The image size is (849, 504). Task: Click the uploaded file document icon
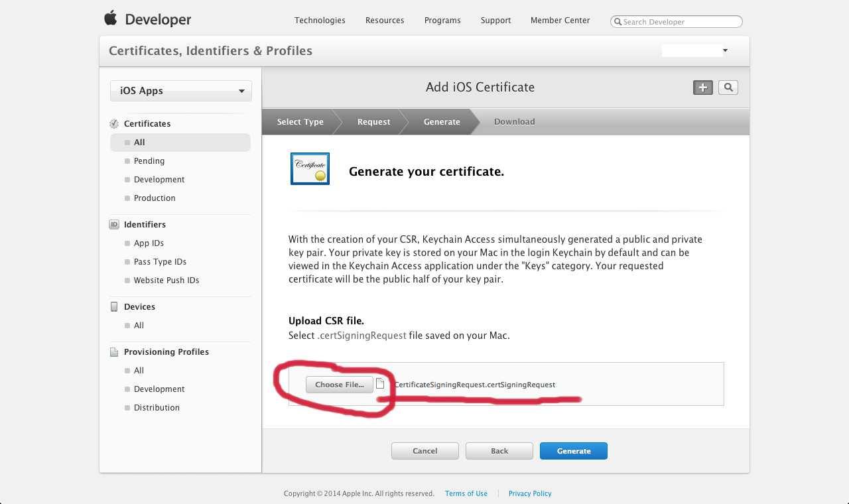click(380, 384)
